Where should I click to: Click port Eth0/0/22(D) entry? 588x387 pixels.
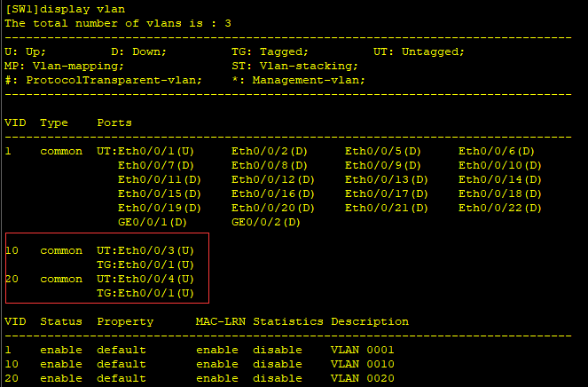[500, 208]
